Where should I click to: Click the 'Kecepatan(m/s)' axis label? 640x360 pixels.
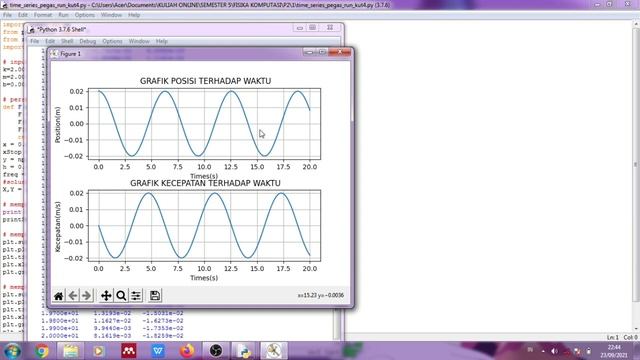point(58,227)
